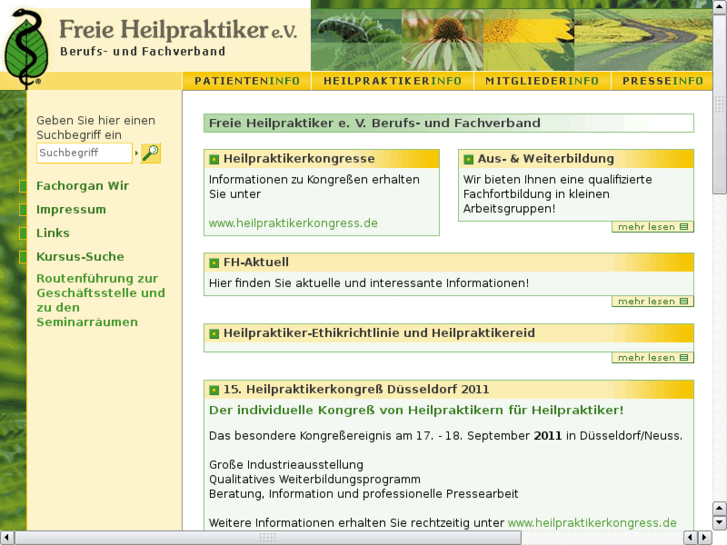
Task: Click mehr lesen under Aus- & Weiterbildung
Action: point(652,227)
